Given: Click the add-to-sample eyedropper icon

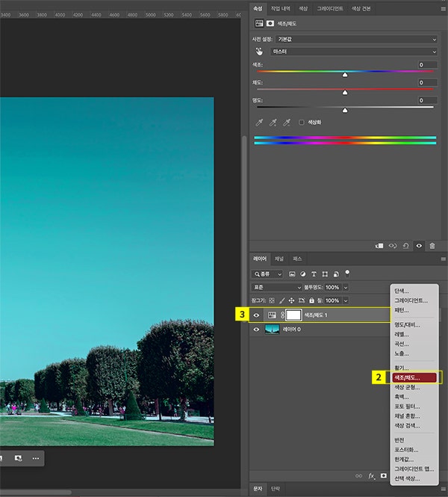Looking at the screenshot, I should tap(273, 123).
